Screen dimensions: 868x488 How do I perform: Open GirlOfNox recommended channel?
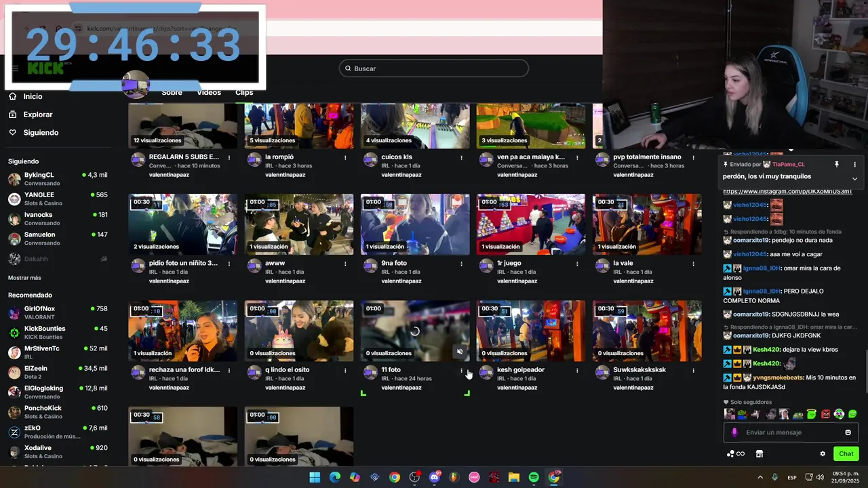[x=58, y=312]
